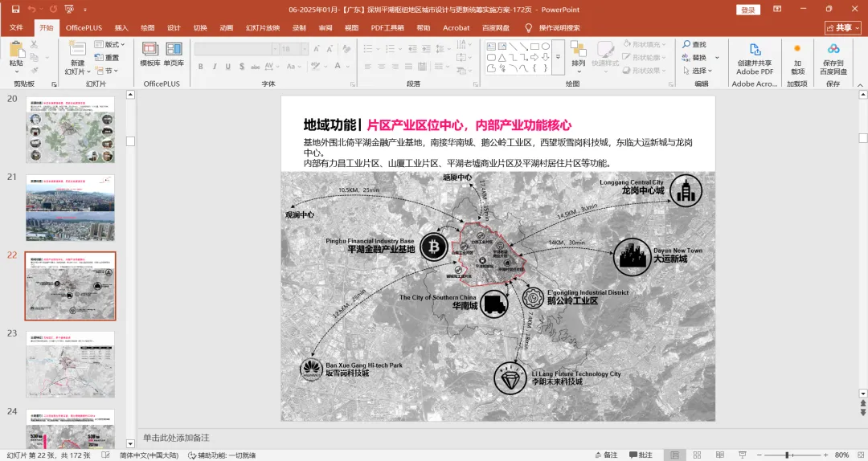Screen dimensions: 868x461
Task: Select the right arrow shape
Action: (534, 57)
